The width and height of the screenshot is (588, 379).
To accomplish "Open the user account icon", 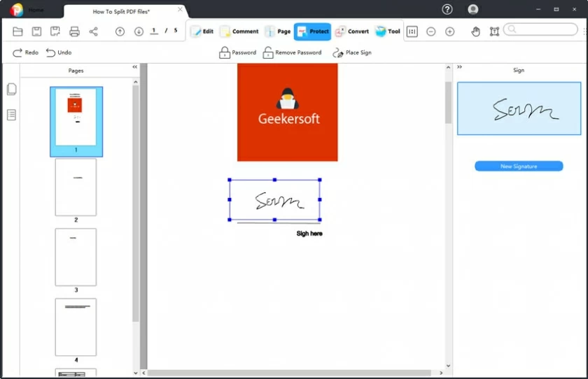I will coord(473,9).
